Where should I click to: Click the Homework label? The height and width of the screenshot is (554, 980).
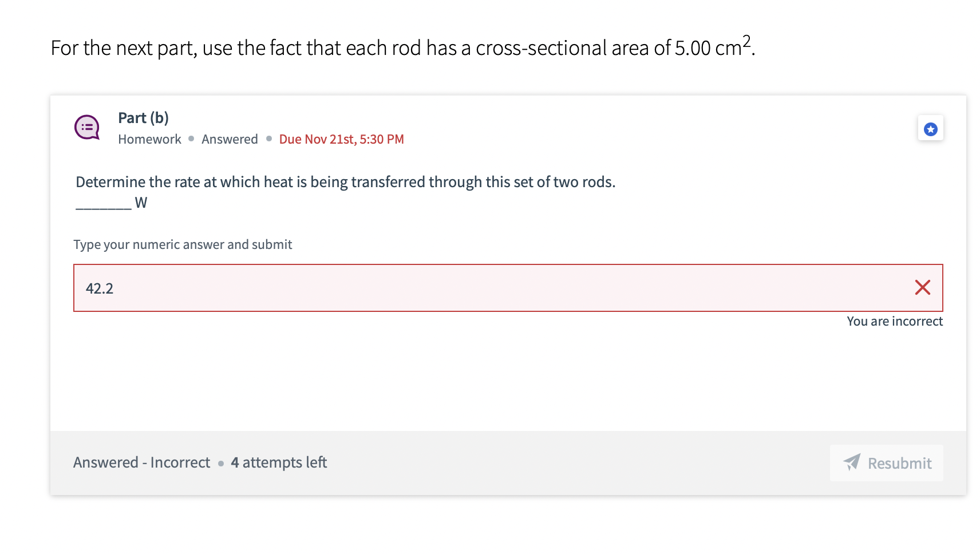[x=149, y=139]
